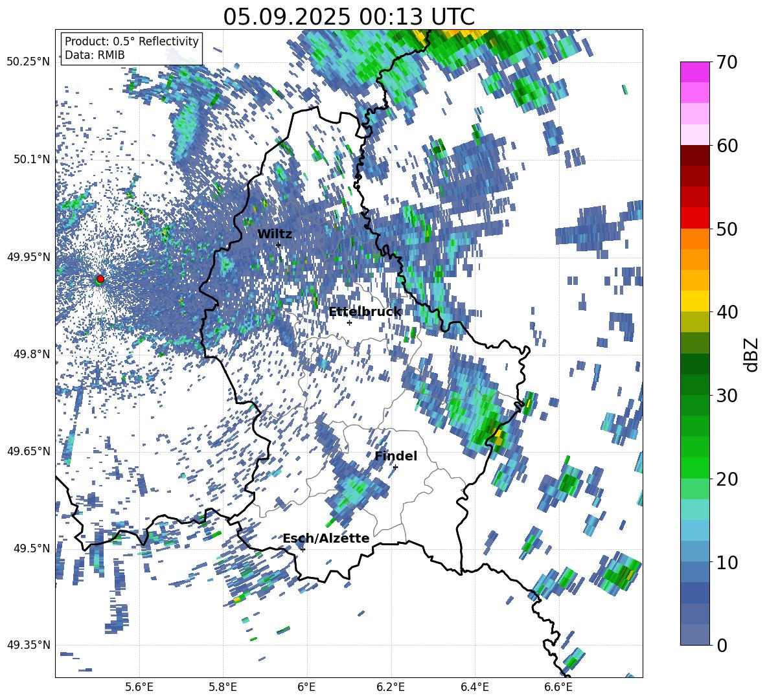Click the Wiltz cross location marker

[279, 245]
